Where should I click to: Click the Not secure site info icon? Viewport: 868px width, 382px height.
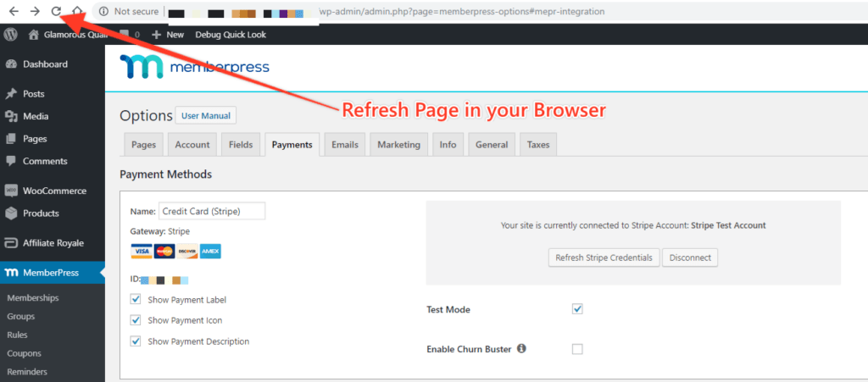[x=103, y=11]
